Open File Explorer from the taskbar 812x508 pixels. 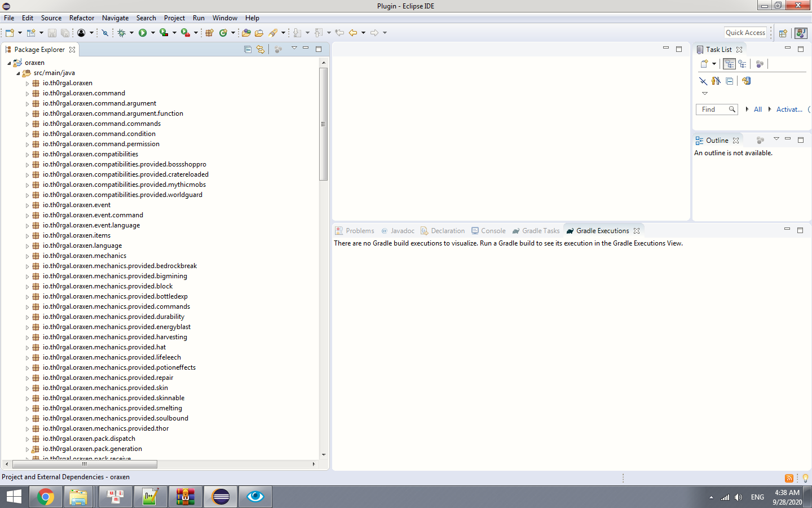(x=78, y=497)
